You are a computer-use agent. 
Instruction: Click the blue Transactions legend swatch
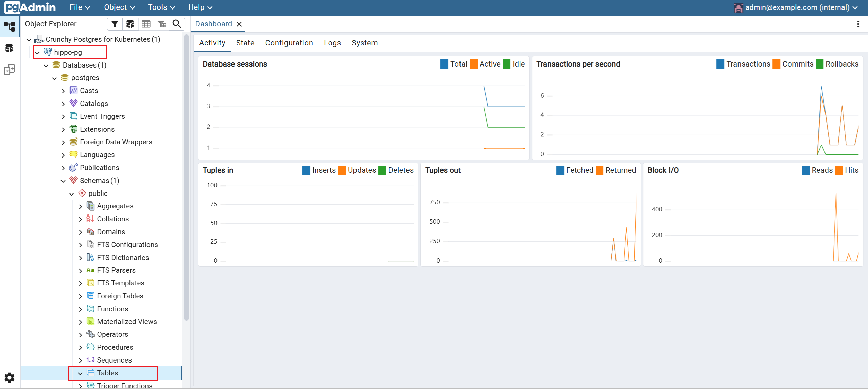(x=720, y=64)
